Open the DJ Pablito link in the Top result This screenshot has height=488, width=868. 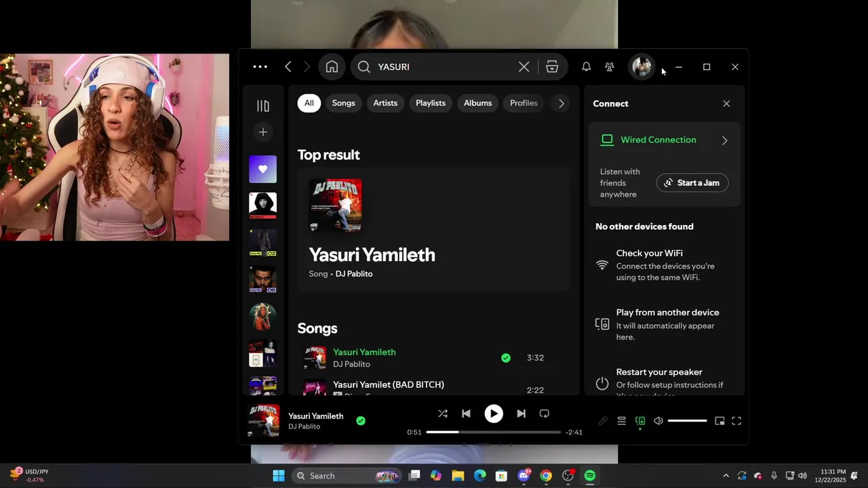354,274
